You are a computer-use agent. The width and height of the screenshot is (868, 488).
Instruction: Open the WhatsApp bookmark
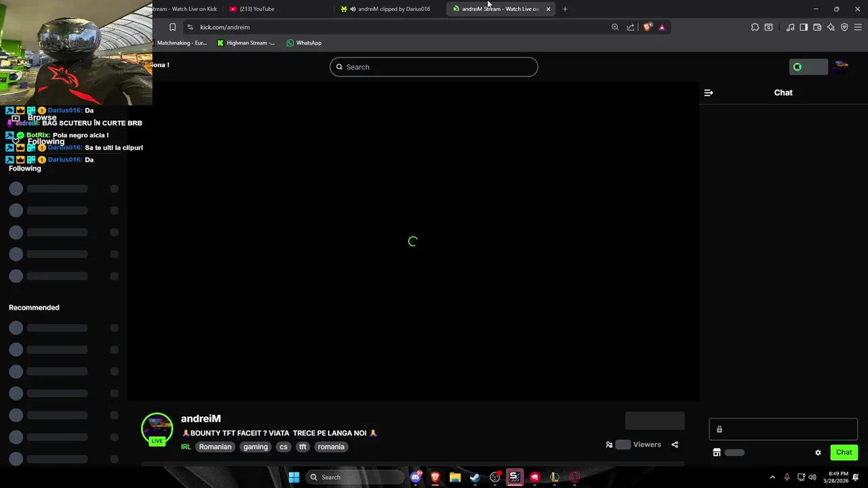click(304, 43)
